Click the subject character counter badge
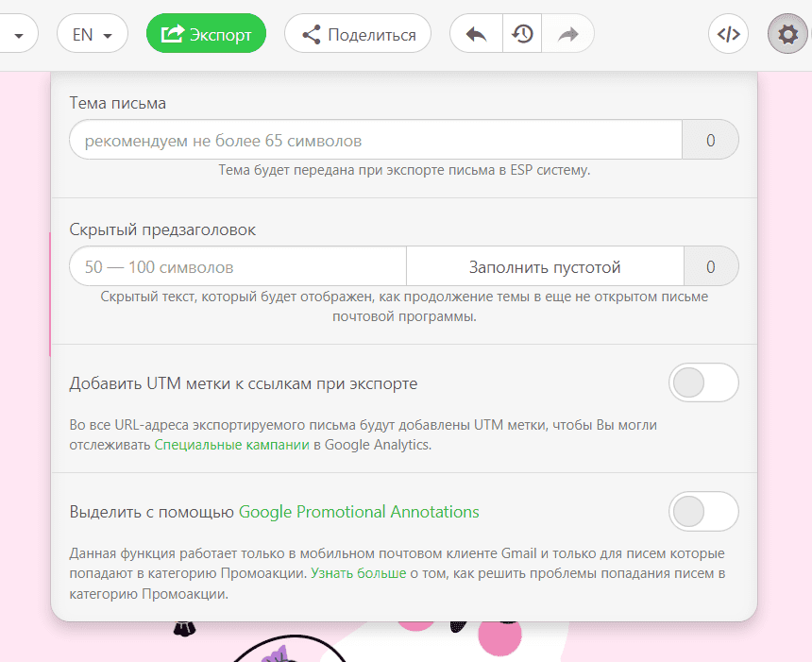812x662 pixels. click(710, 141)
